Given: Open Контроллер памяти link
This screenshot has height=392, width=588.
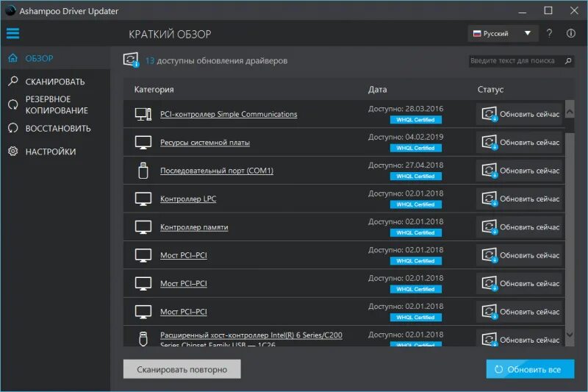Looking at the screenshot, I should pos(194,227).
